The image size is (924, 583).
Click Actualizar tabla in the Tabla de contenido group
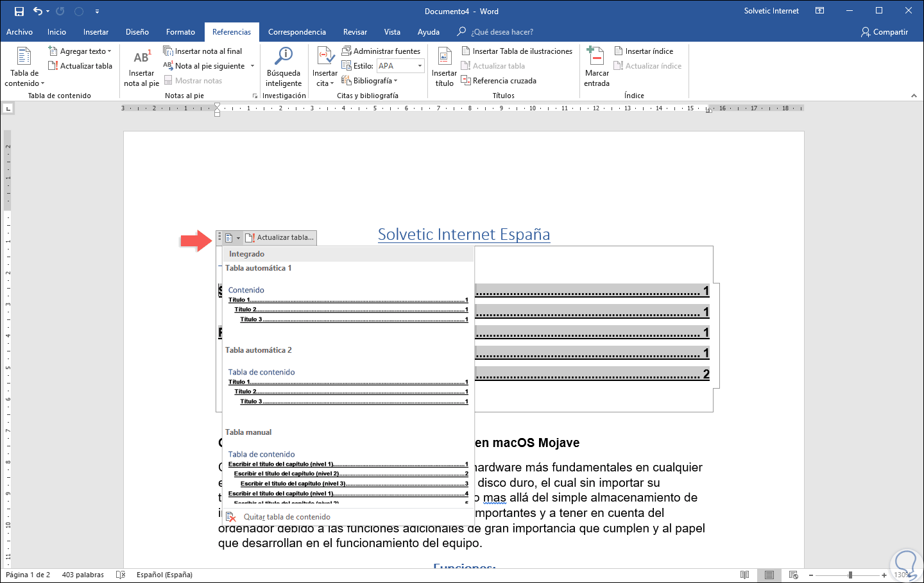80,66
